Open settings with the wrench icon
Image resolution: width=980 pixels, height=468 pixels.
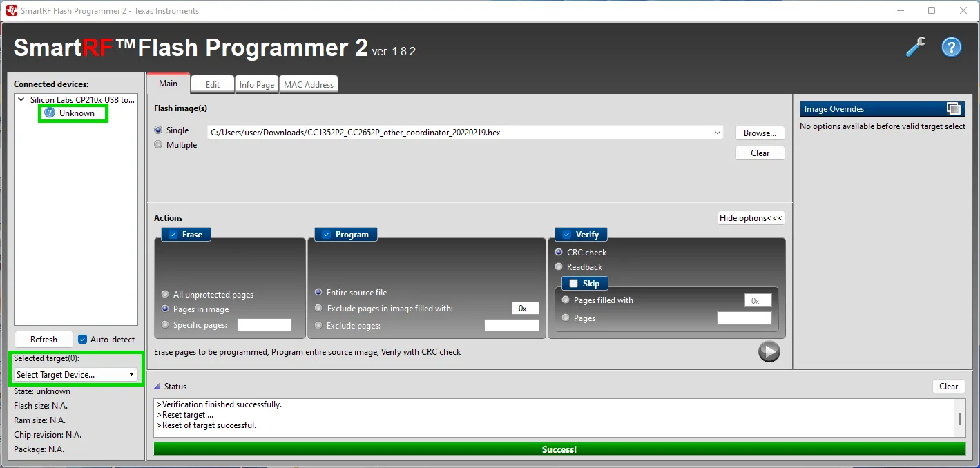pos(916,47)
